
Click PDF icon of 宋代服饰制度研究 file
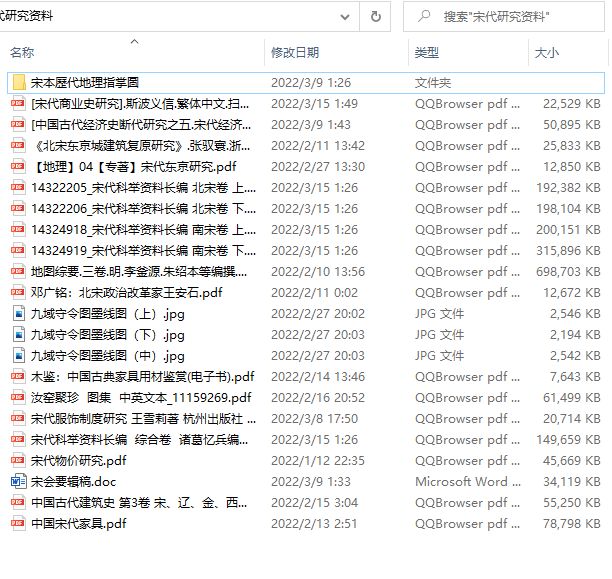(x=18, y=419)
